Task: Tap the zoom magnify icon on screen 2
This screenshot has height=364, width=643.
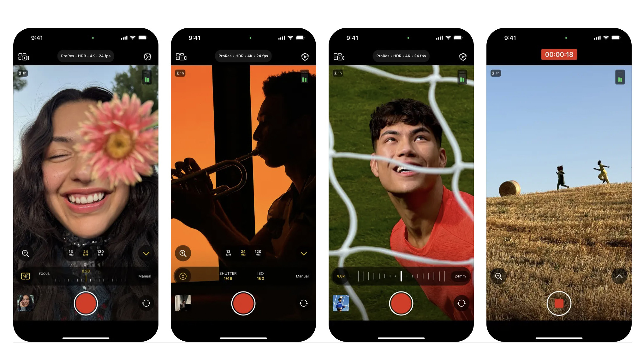Action: (183, 253)
